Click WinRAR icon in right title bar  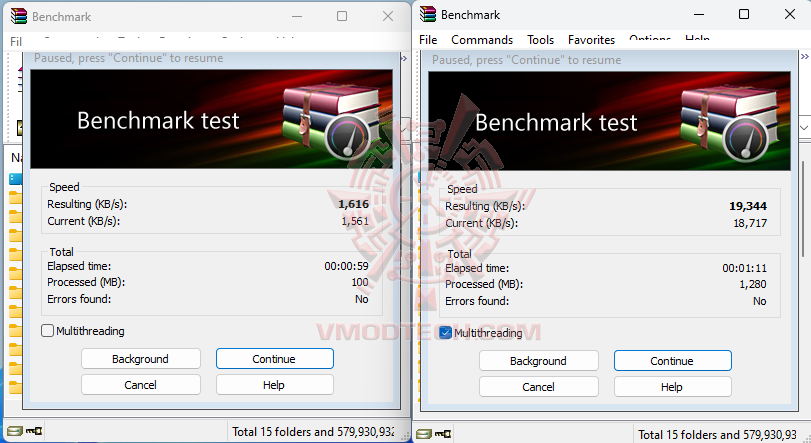(x=428, y=14)
